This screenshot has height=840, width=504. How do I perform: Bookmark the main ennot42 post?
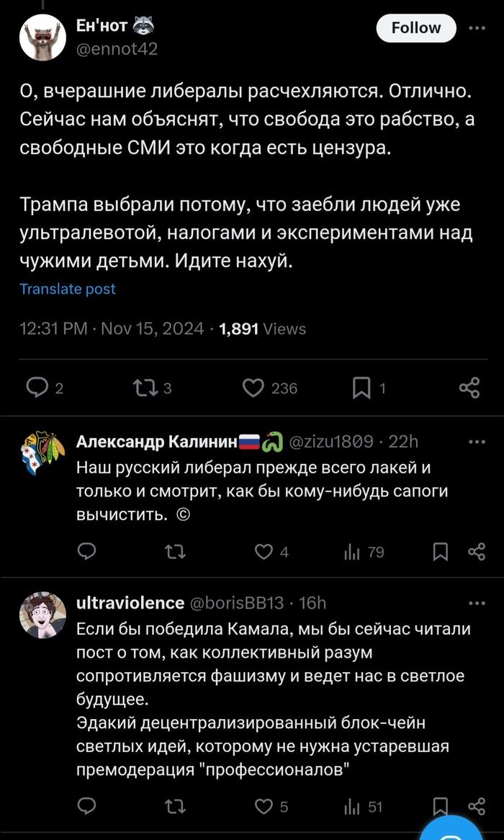361,388
